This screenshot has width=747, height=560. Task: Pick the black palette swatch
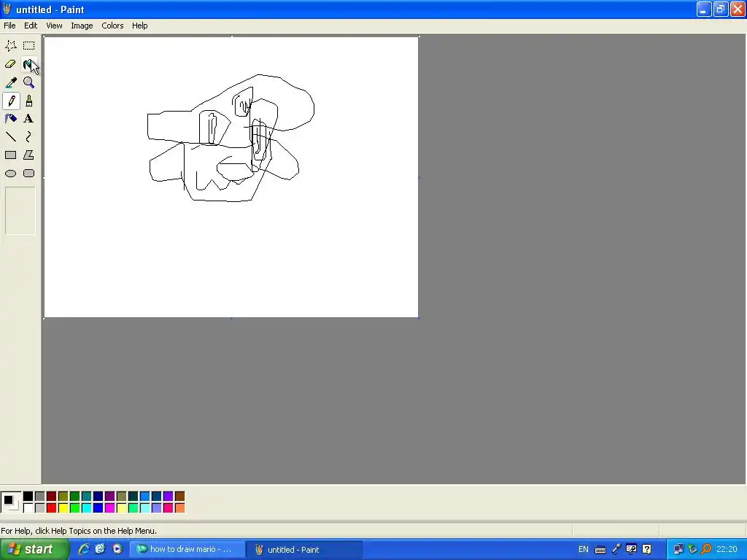[x=28, y=497]
